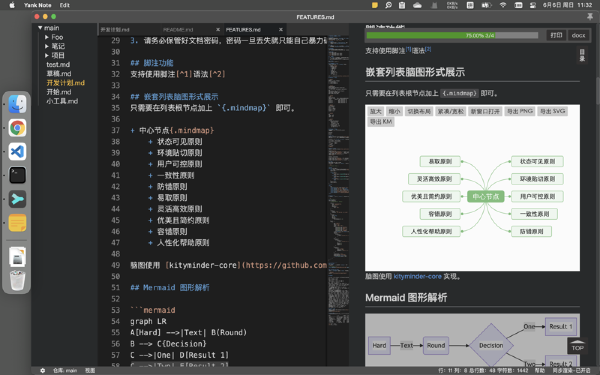This screenshot has height=375, width=600.
Task: Close the README.md tab with its X
Action: click(x=218, y=29)
